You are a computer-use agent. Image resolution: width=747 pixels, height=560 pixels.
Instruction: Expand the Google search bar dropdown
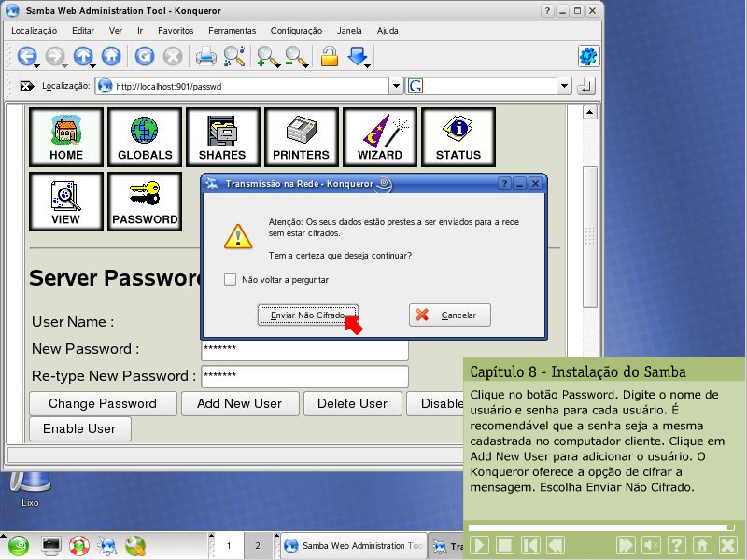(x=564, y=86)
